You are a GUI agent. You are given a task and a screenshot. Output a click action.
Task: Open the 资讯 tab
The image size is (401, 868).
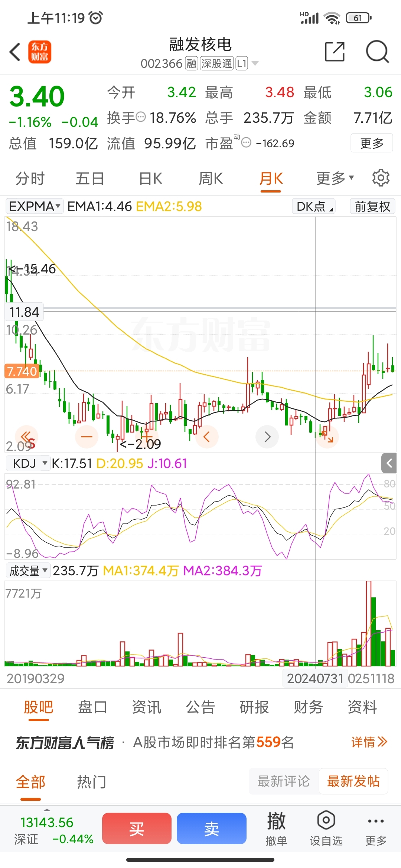(x=146, y=707)
